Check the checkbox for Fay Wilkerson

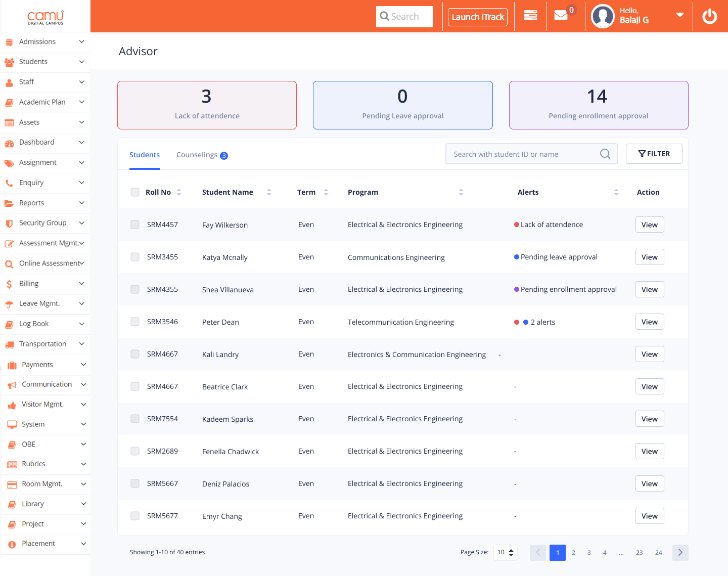135,224
